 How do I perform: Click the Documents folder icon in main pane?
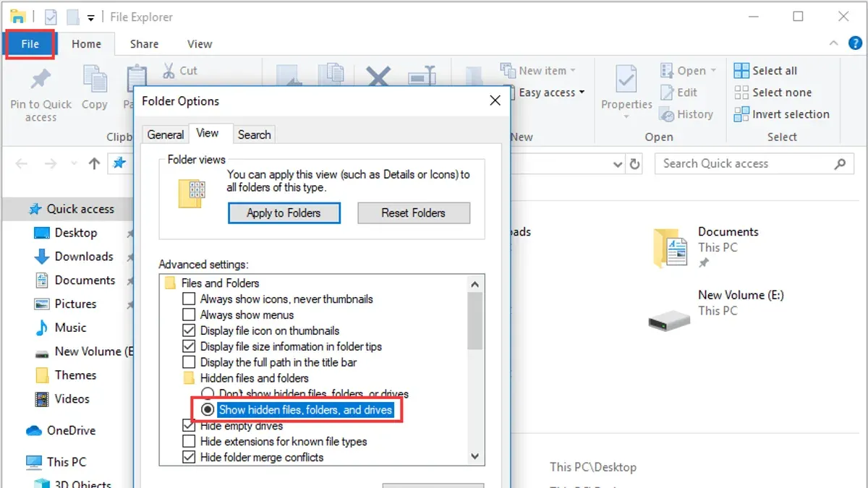tap(670, 247)
